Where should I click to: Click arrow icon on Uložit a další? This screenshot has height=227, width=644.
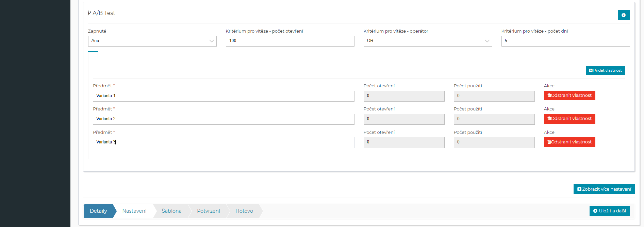595,211
